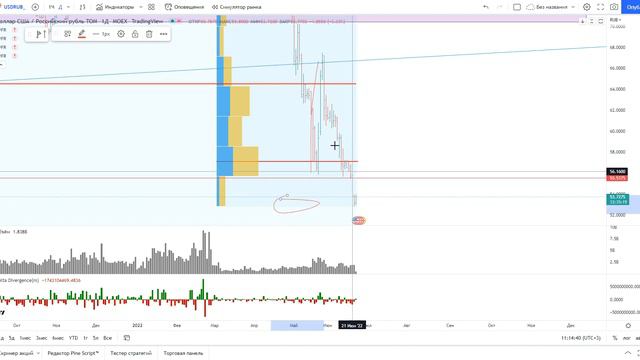Select the 6мес date range

tap(58, 338)
